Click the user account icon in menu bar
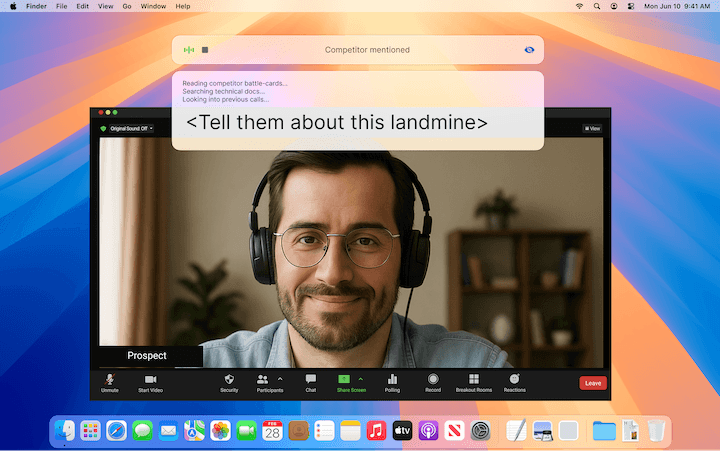This screenshot has width=720, height=451. tap(614, 6)
